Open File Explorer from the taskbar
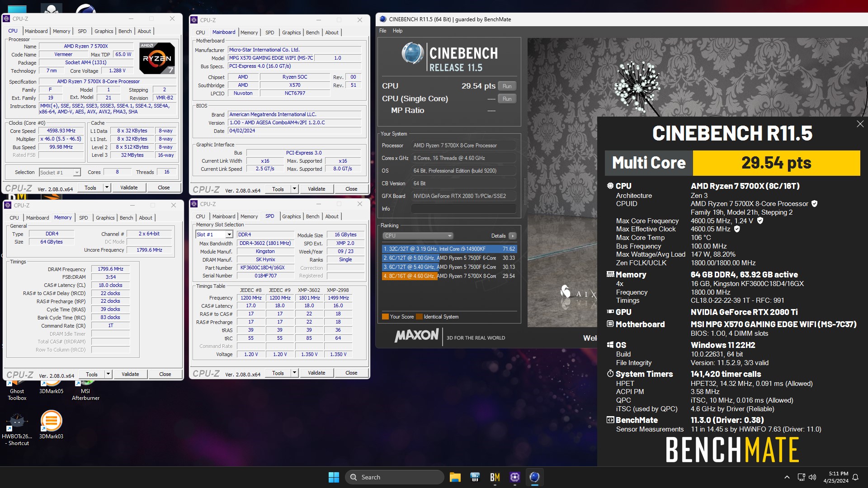The width and height of the screenshot is (868, 488). point(455,477)
